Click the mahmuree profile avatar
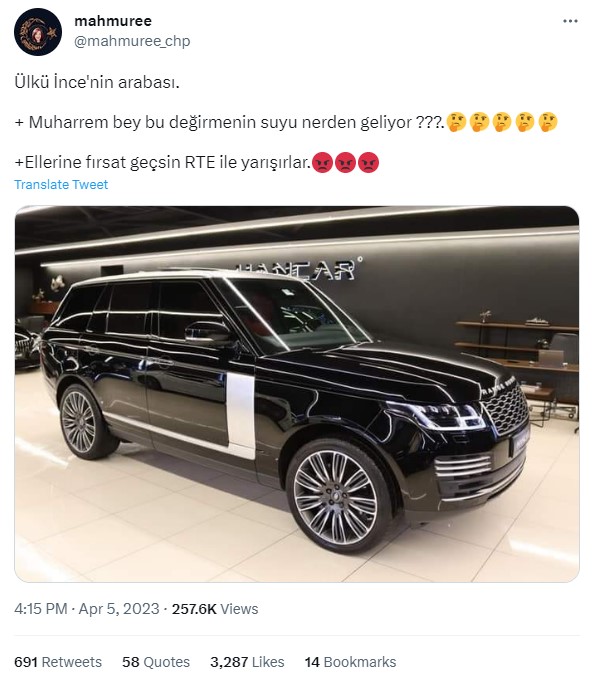Image resolution: width=596 pixels, height=681 pixels. (x=38, y=32)
